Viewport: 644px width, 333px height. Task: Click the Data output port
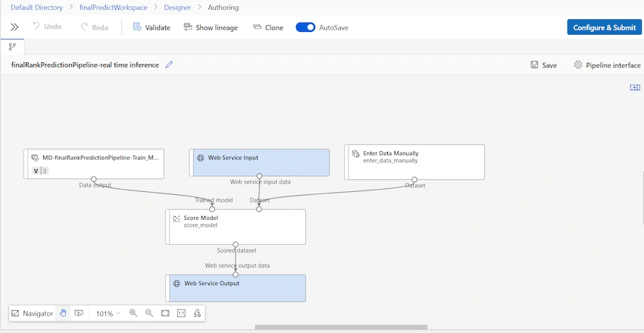click(94, 179)
